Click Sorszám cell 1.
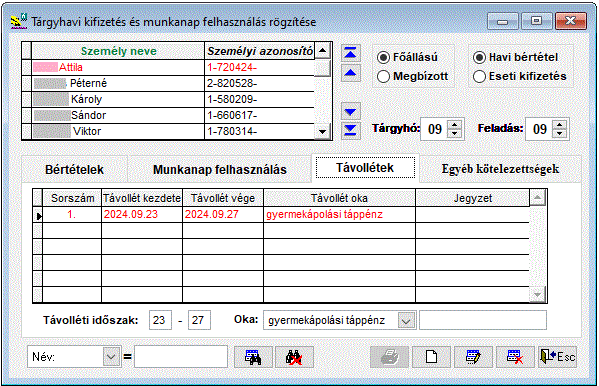 [x=72, y=214]
